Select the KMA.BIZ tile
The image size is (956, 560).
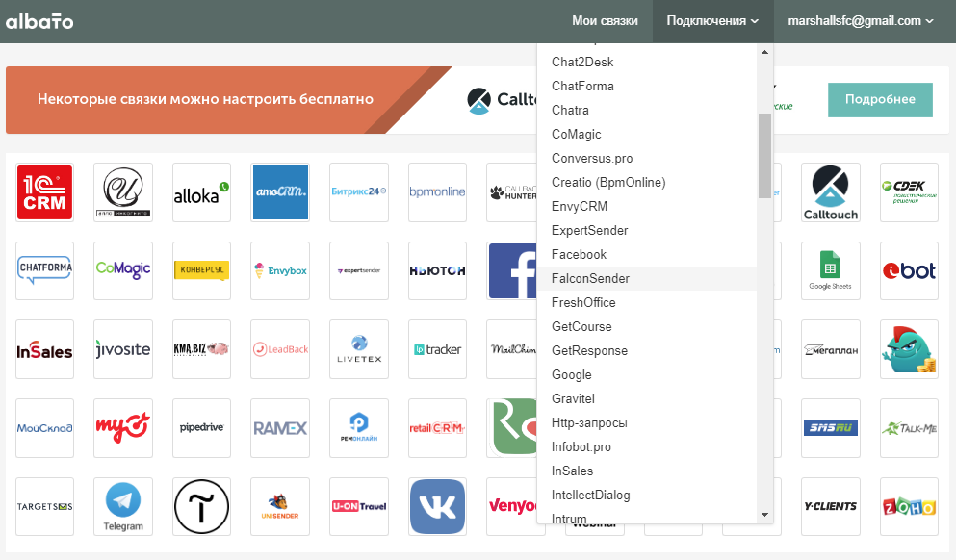[x=202, y=350]
